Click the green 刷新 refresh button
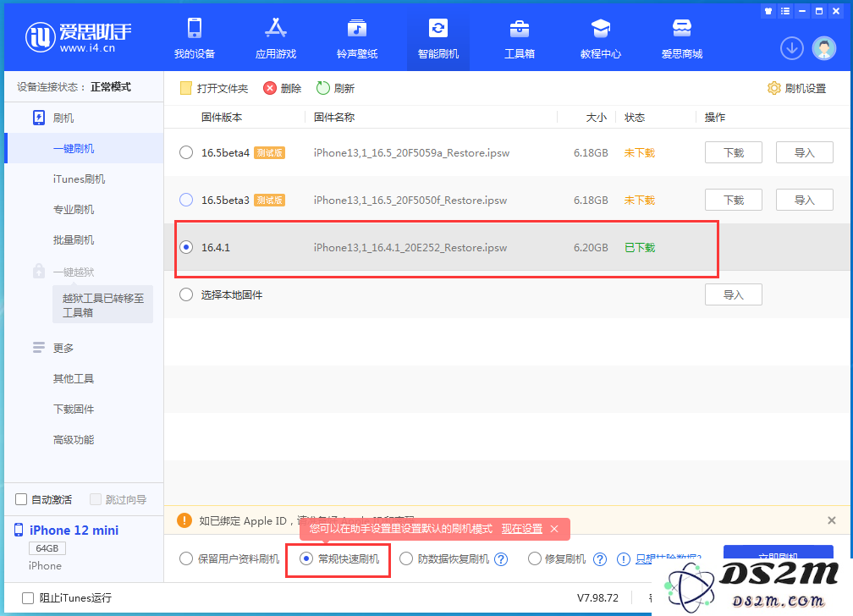The image size is (853, 616). click(335, 88)
